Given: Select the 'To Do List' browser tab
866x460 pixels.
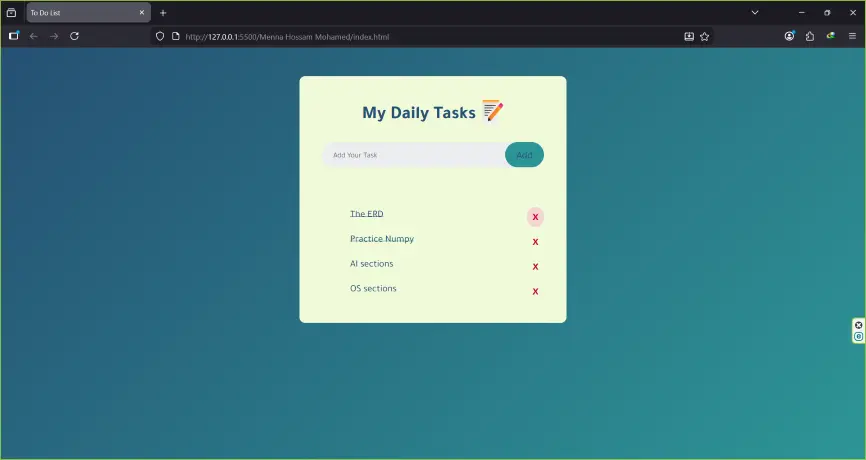Looking at the screenshot, I should 88,12.
